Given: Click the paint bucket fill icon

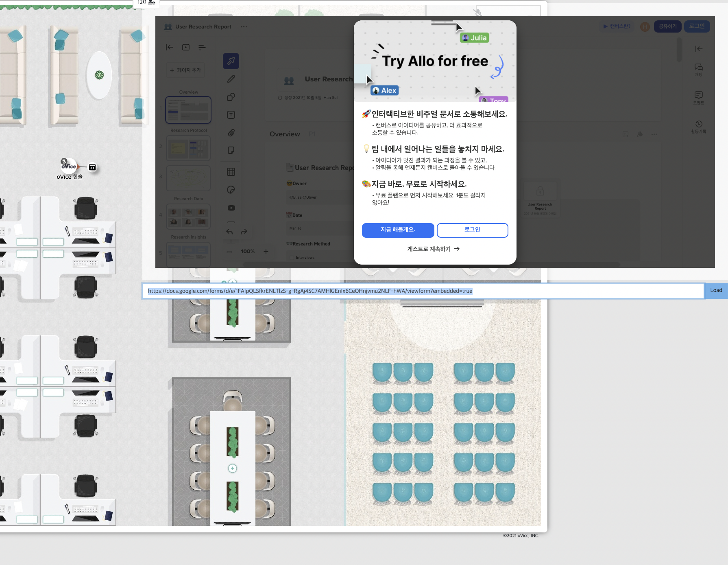Looking at the screenshot, I should [x=640, y=134].
